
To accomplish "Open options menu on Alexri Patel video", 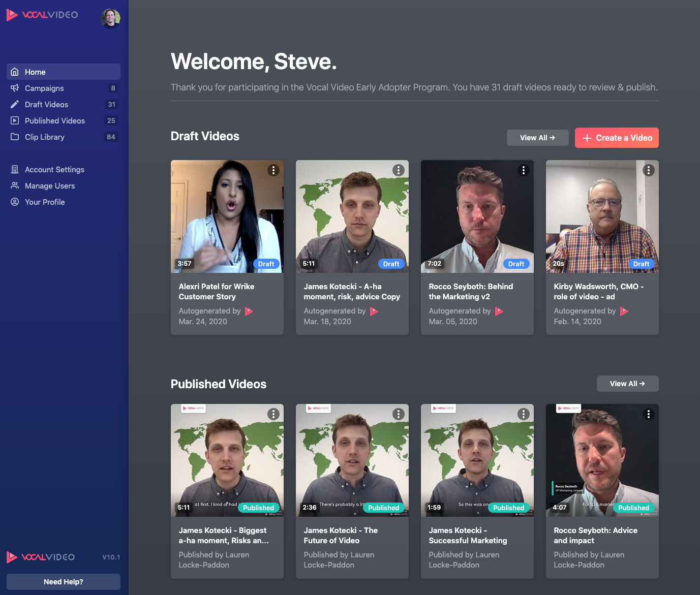I will (x=273, y=170).
